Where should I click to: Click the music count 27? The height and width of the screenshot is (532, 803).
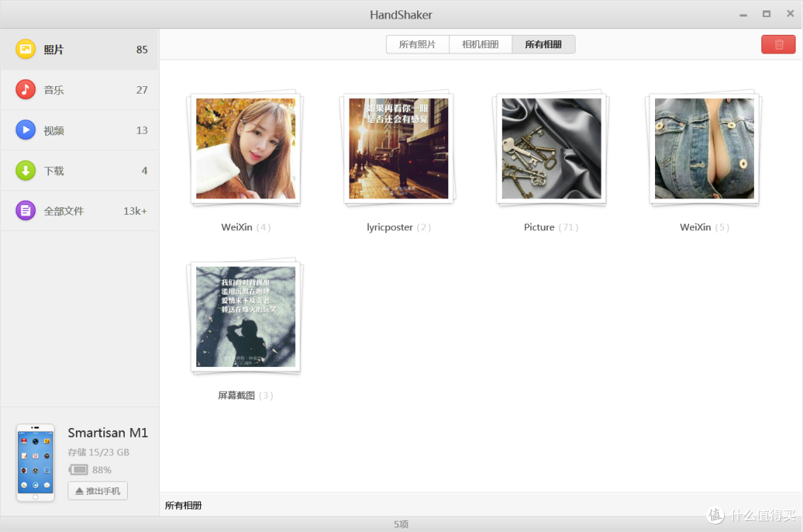pyautogui.click(x=142, y=90)
